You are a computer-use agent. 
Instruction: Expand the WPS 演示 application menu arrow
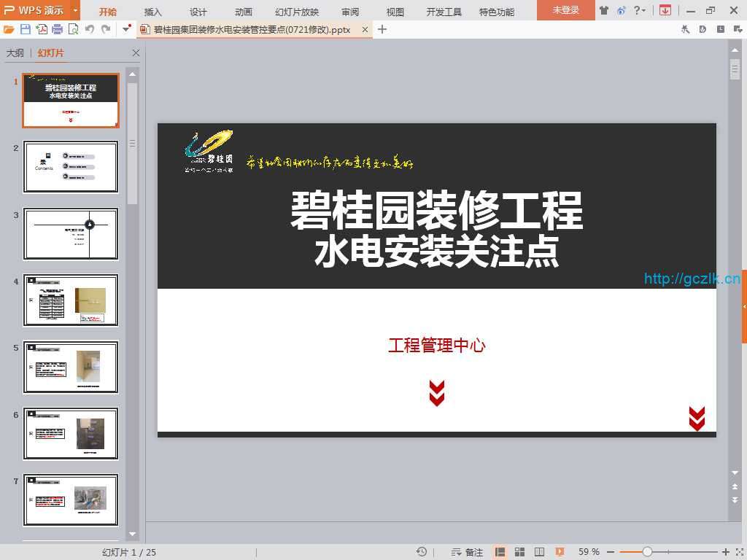click(x=75, y=10)
